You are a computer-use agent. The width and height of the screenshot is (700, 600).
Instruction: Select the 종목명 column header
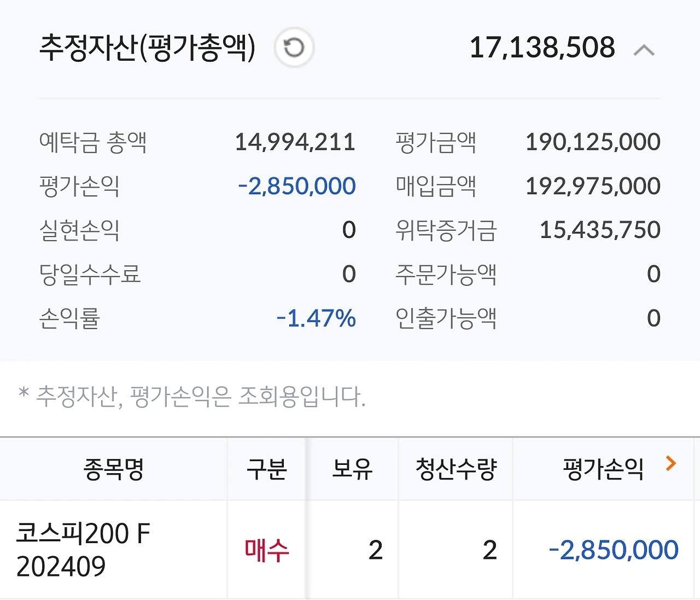pos(113,469)
